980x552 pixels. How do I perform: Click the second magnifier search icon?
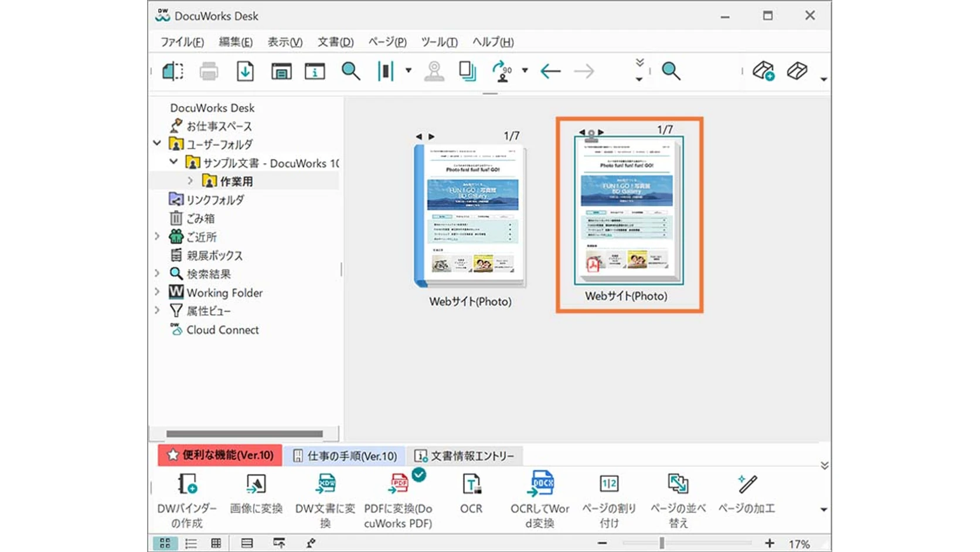(671, 71)
